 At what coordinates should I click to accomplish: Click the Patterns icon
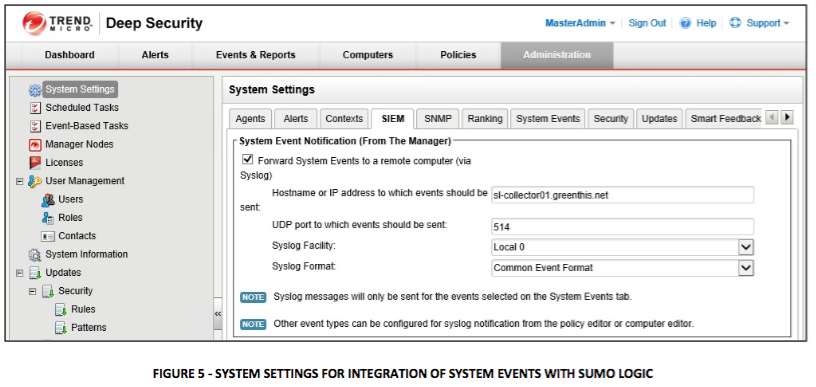(x=61, y=328)
